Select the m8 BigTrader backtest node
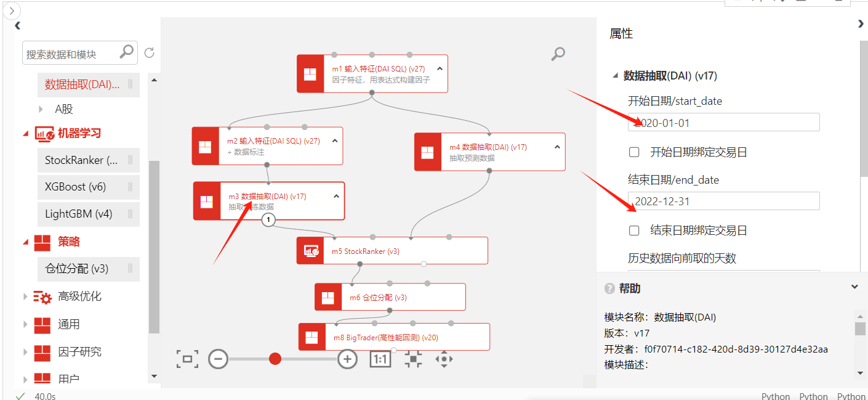The height and width of the screenshot is (400, 868). click(x=394, y=337)
